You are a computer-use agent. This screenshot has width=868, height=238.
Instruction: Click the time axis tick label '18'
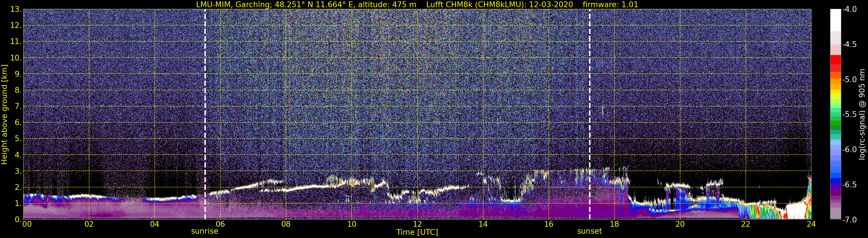click(x=614, y=224)
